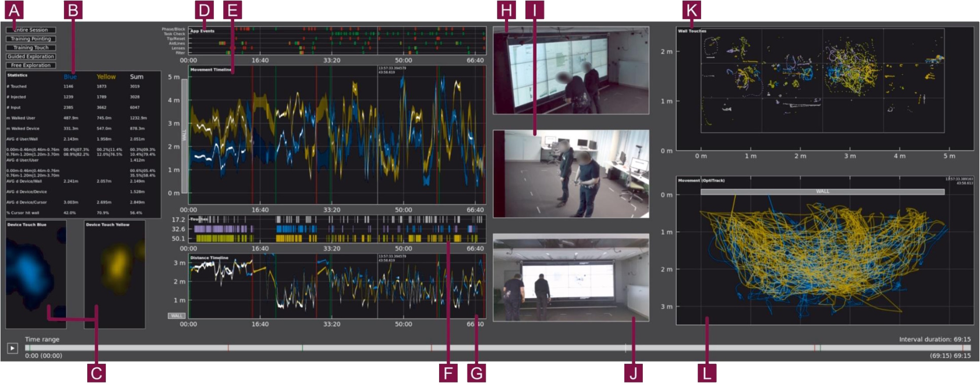
Task: Switch to the Training Touch phase
Action: [31, 48]
